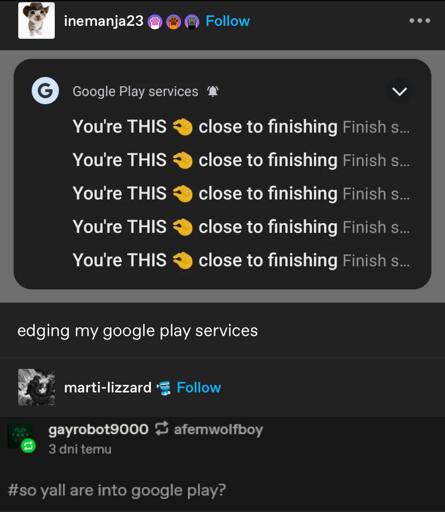
Task: Collapse the Google Play services notification chevron
Action: click(399, 91)
